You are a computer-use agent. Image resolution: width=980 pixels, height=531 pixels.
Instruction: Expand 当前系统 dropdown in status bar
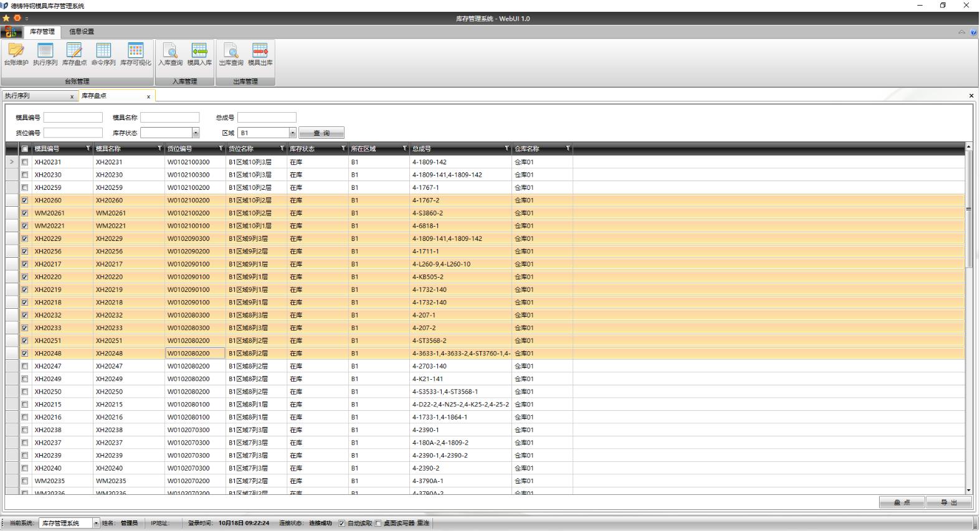[x=96, y=523]
